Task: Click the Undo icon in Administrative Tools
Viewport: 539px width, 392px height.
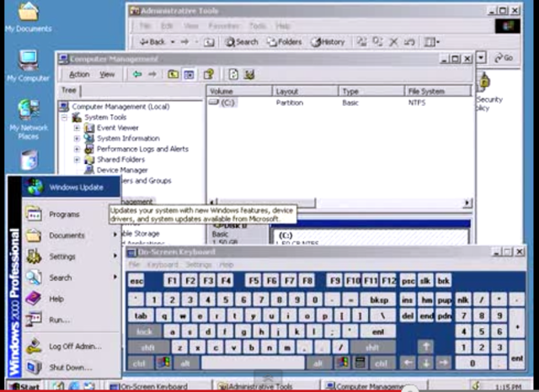Action: click(x=409, y=42)
